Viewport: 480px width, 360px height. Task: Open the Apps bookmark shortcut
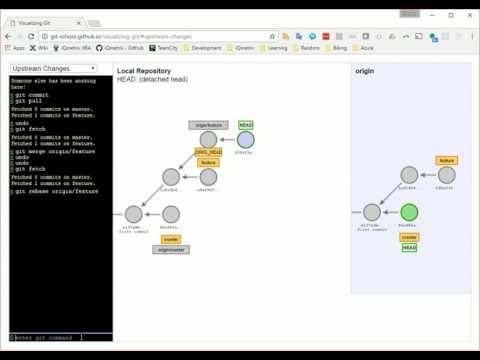coord(15,48)
